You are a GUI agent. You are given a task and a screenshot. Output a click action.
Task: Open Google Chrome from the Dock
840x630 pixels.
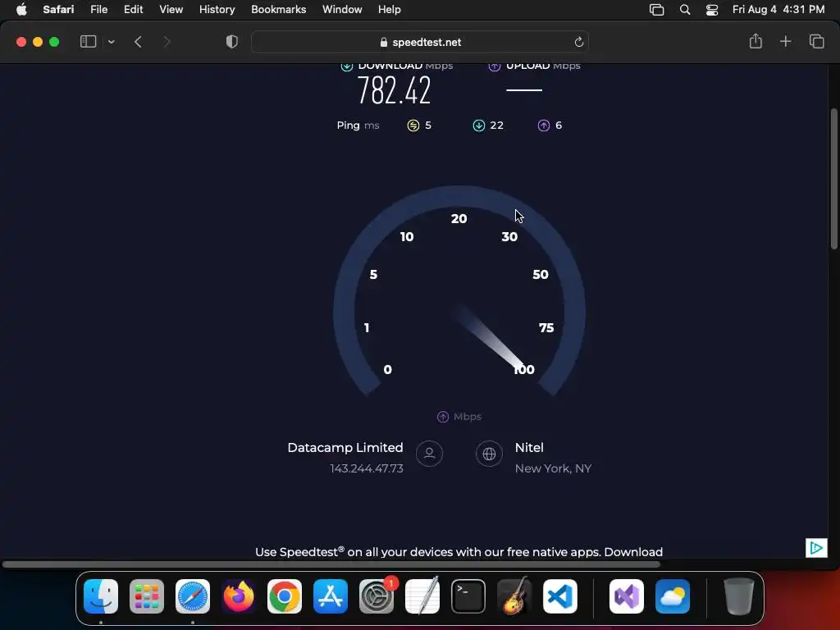tap(285, 596)
